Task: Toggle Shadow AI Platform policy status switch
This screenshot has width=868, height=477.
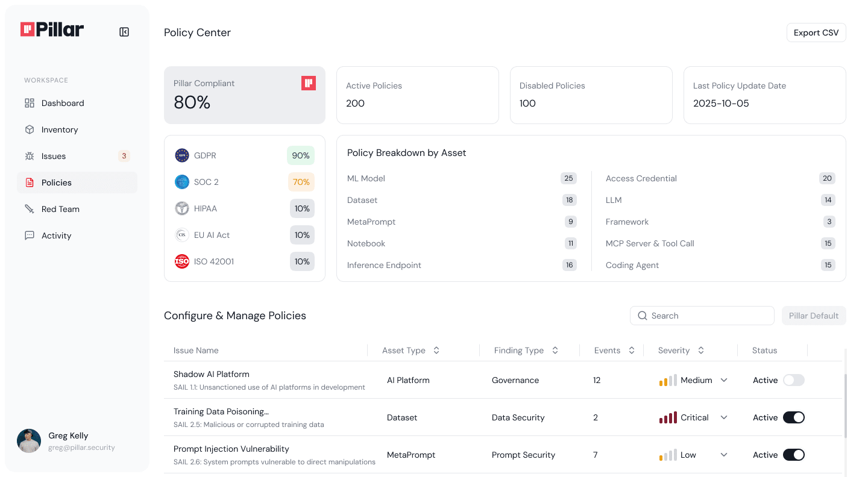Action: [794, 380]
